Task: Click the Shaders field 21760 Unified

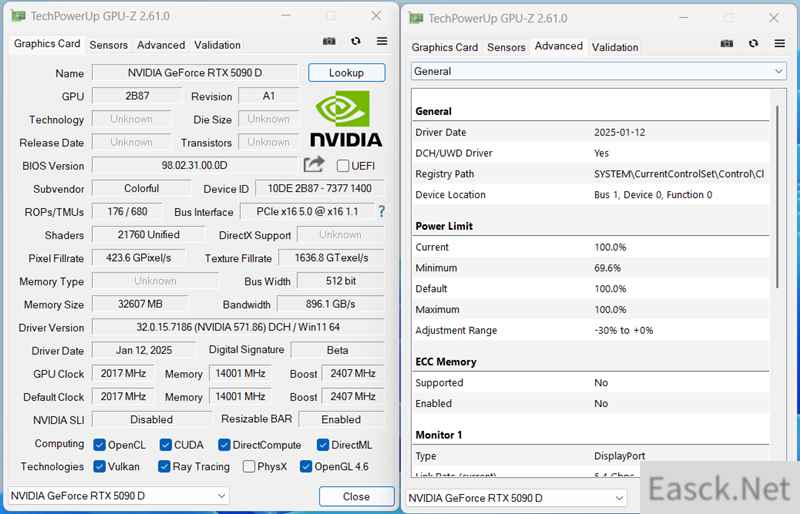Action: tap(148, 235)
